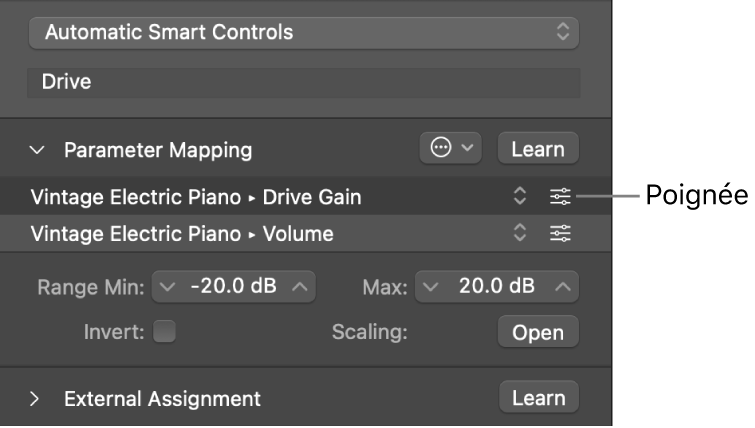This screenshot has height=428, width=755.
Task: Decrease the Max range value
Action: 430,287
